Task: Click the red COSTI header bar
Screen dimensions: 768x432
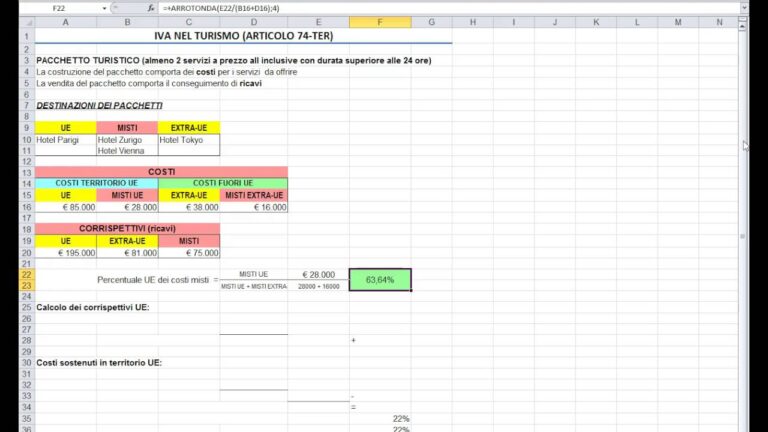Action: (161, 172)
